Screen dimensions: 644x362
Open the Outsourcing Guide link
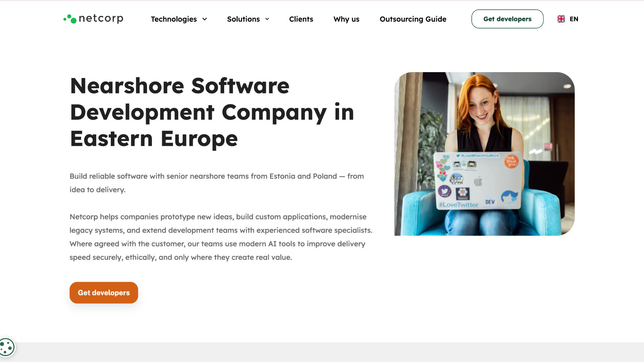pos(413,19)
